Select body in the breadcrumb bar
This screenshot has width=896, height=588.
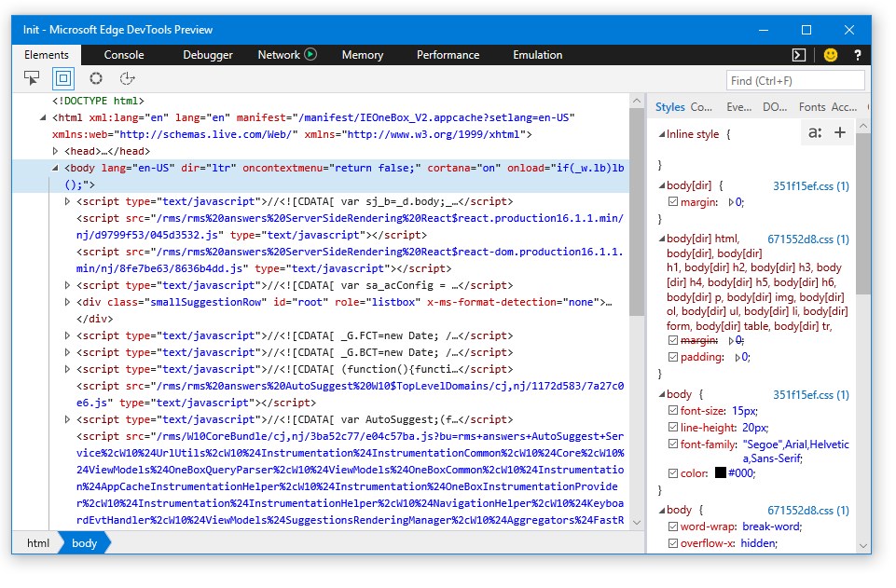pos(84,543)
